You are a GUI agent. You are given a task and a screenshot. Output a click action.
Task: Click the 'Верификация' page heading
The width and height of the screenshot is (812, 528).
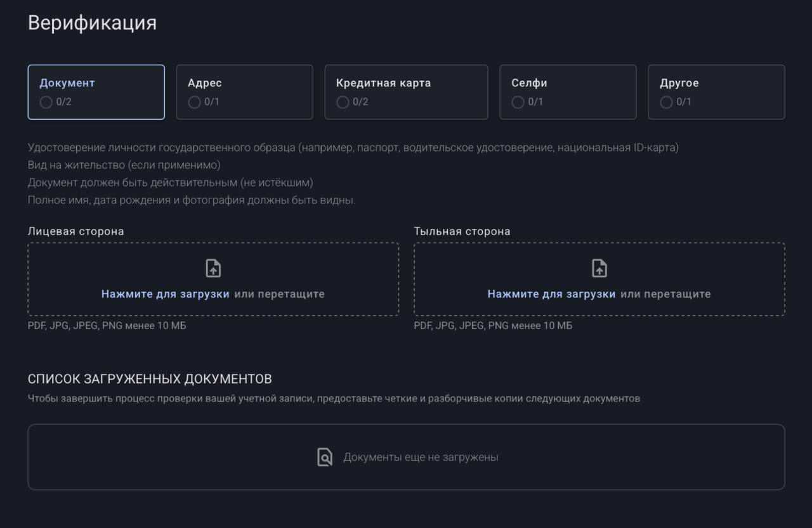92,23
